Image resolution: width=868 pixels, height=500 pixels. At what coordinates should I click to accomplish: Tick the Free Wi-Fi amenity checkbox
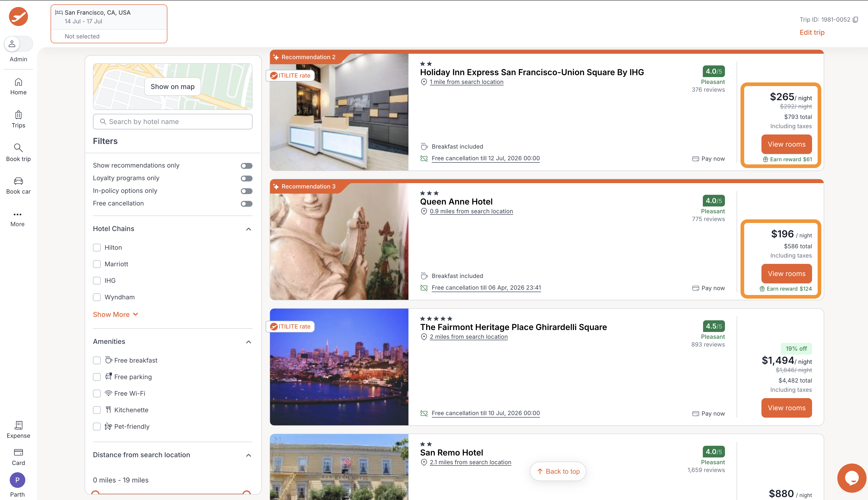point(97,393)
